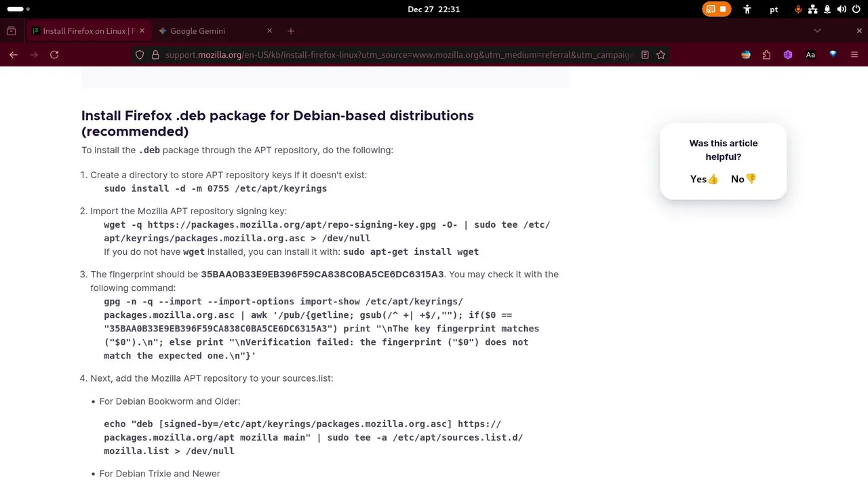Viewport: 868px width, 488px height.
Task: Bookmark this page with the star icon
Action: tap(661, 55)
